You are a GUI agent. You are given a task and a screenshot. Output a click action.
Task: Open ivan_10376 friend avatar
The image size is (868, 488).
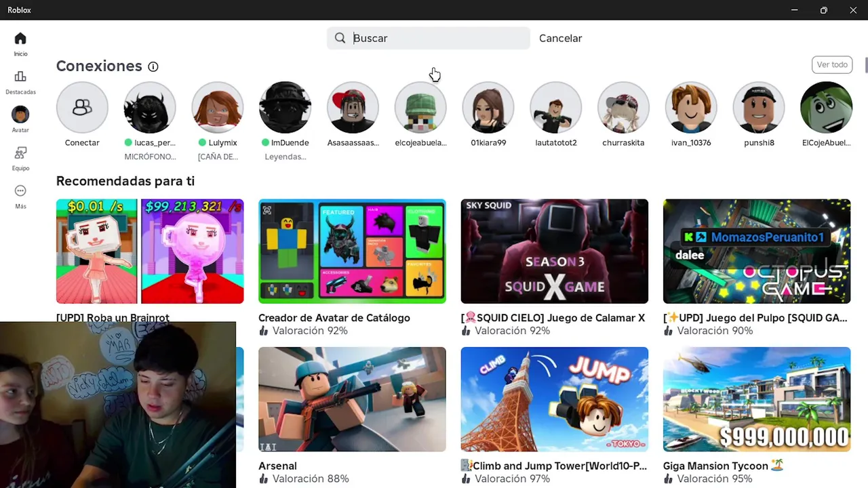coord(691,107)
